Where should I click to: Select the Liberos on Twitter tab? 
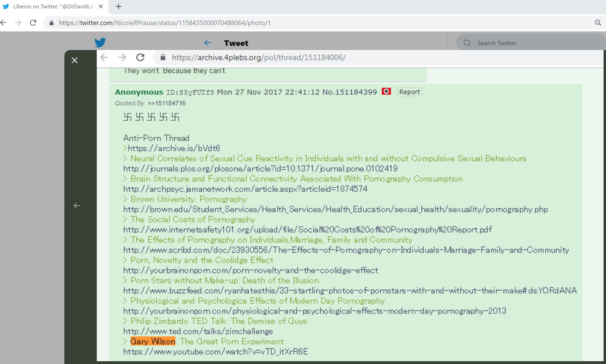click(x=49, y=7)
